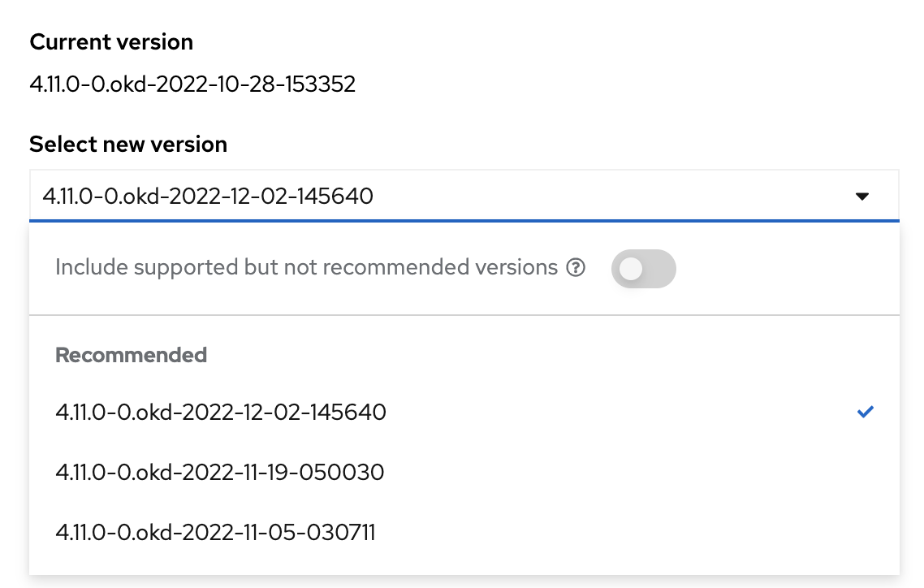Screen dimensions: 924x588
Task: Open help tooltip for not recommended versions
Action: pyautogui.click(x=576, y=267)
